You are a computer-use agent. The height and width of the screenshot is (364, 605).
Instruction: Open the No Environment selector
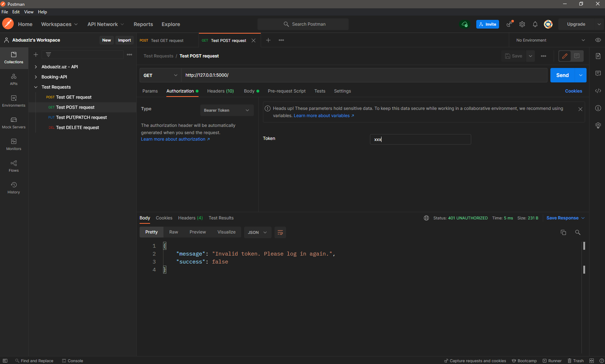550,40
